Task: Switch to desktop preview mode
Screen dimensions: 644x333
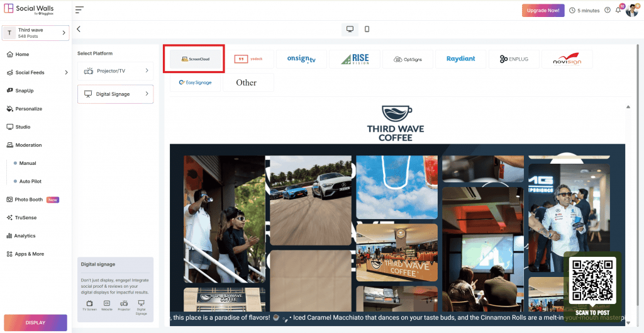Action: [350, 29]
